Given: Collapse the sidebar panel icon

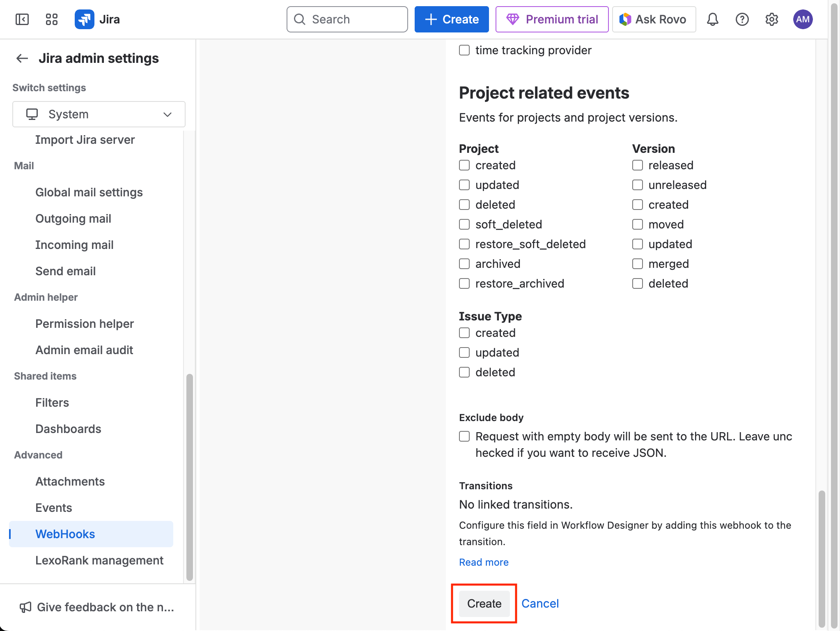Looking at the screenshot, I should point(22,19).
